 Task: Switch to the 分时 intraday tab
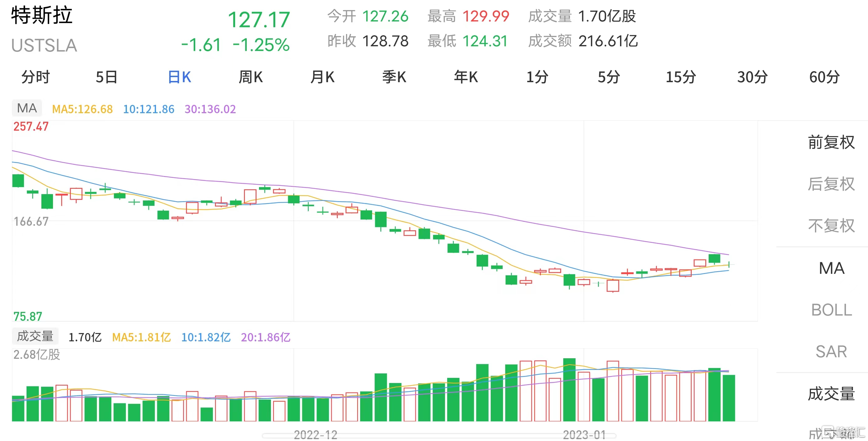(x=36, y=77)
